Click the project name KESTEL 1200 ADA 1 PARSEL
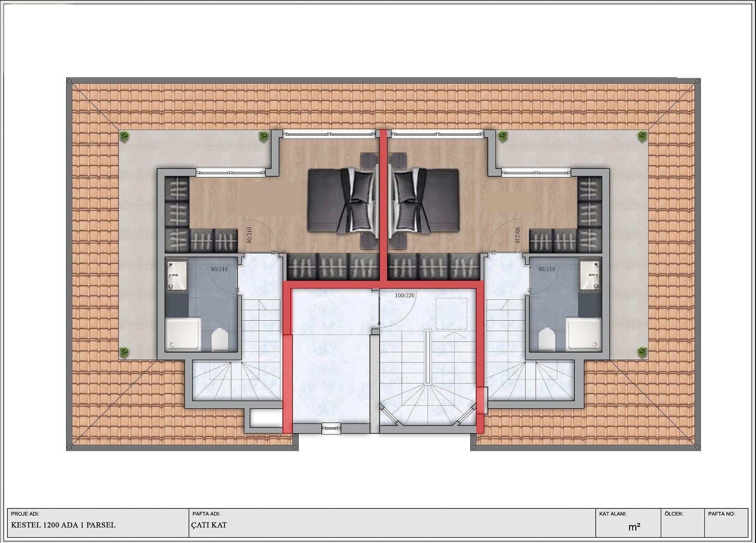This screenshot has width=756, height=543. pos(63,525)
